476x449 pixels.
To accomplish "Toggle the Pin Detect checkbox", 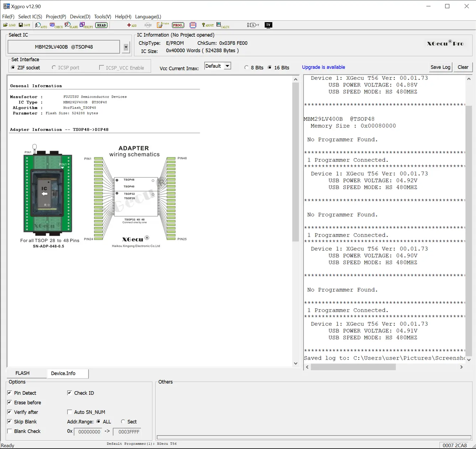I will point(22,393).
